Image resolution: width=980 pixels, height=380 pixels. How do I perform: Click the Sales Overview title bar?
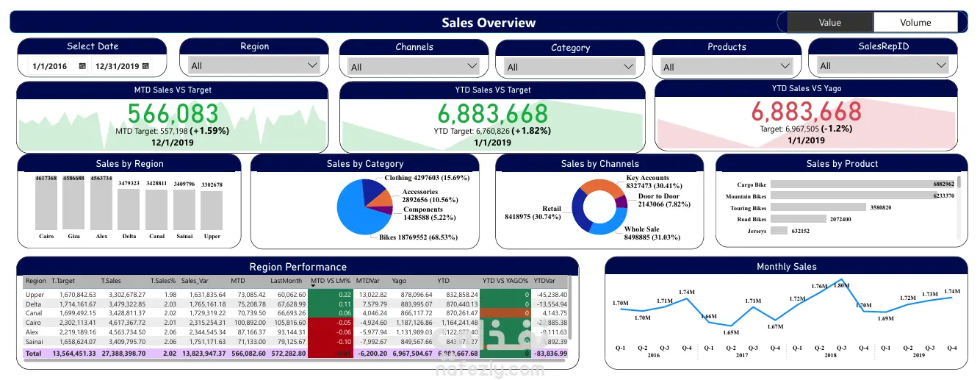point(489,22)
